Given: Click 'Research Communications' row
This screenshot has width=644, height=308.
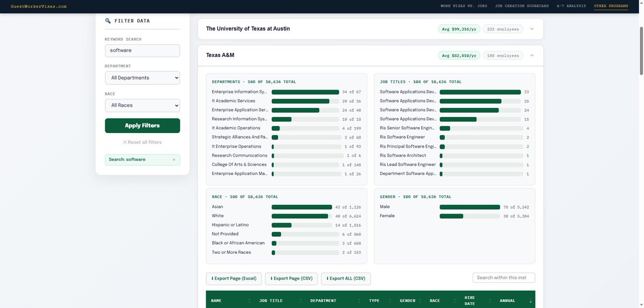Looking at the screenshot, I should coord(286,156).
